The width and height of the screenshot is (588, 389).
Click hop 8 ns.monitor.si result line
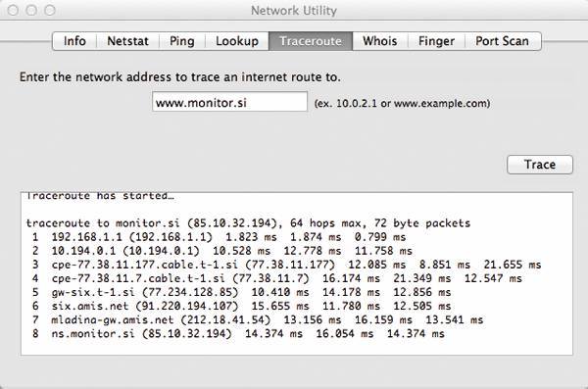click(238, 334)
